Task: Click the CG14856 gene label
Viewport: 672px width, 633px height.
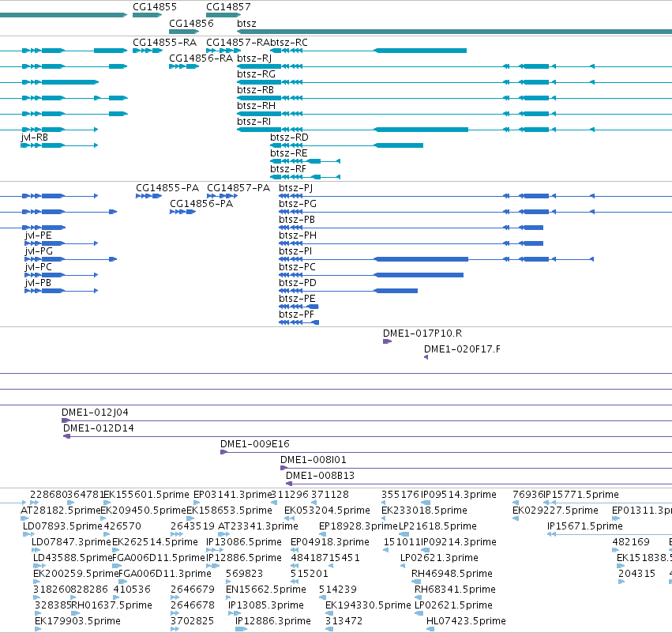Action: [191, 23]
